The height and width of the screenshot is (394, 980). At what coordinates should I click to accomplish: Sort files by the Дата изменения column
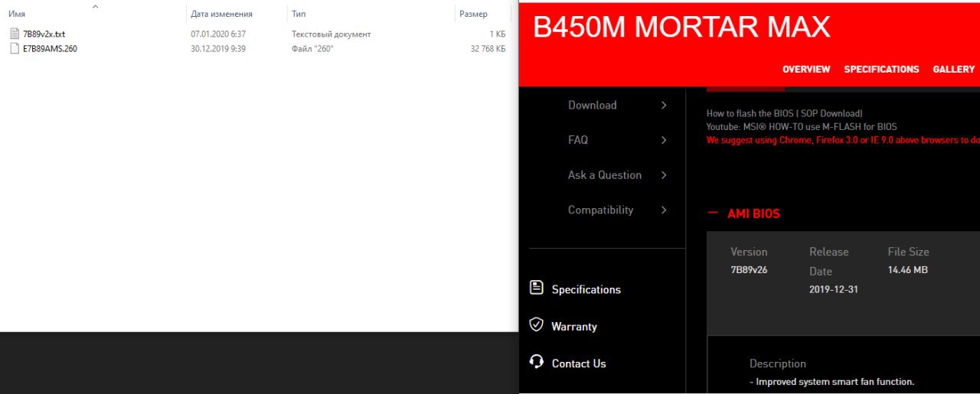pyautogui.click(x=221, y=14)
